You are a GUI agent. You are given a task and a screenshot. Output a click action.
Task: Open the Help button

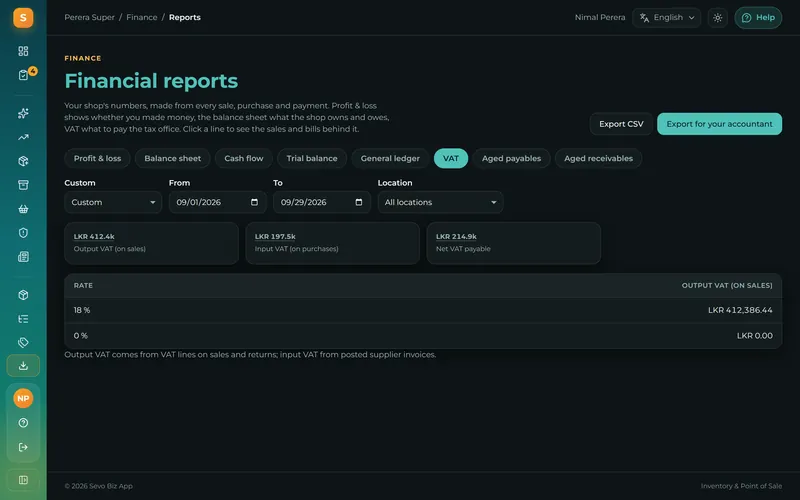click(758, 18)
